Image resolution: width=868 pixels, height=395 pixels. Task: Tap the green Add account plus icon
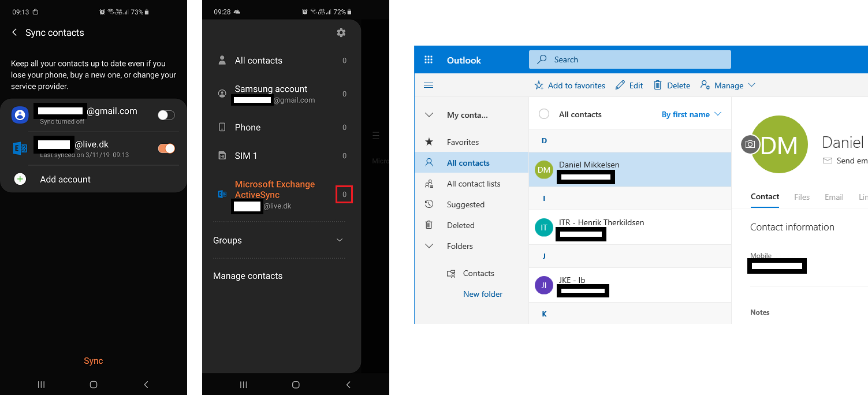[20, 179]
